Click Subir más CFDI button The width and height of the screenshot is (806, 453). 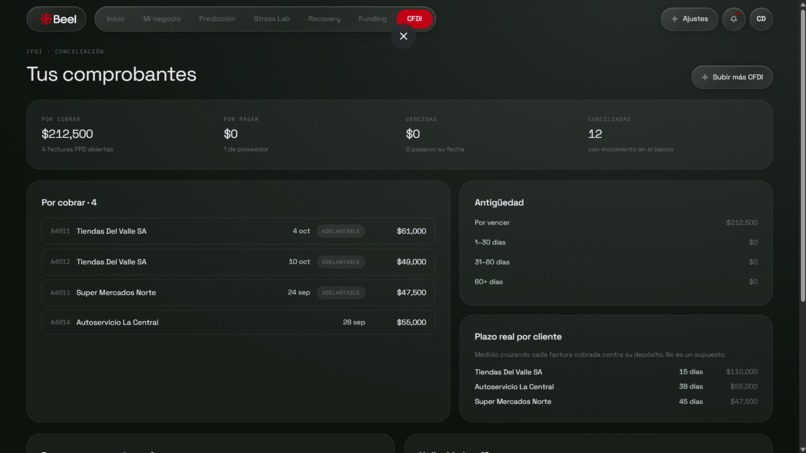pyautogui.click(x=732, y=77)
